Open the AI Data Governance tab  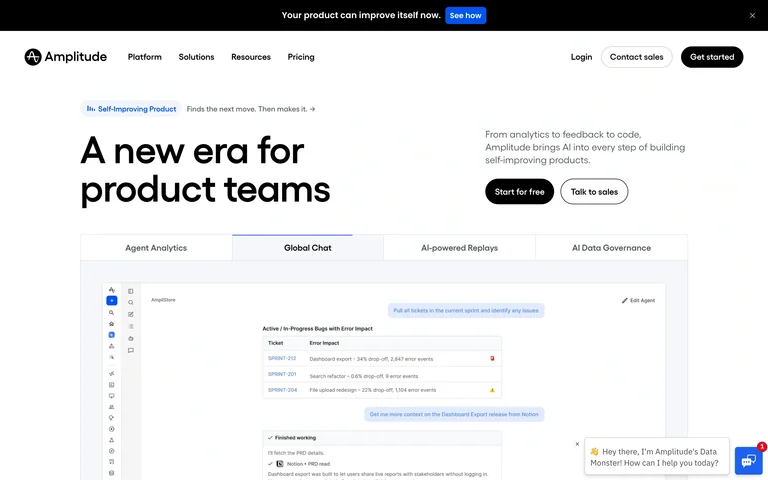611,248
